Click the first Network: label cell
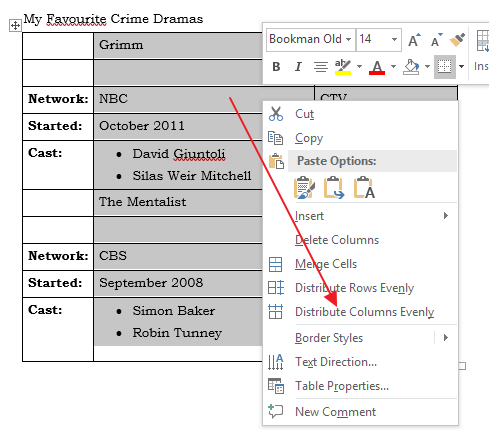Viewport: 489px width, 430px height. click(x=58, y=99)
